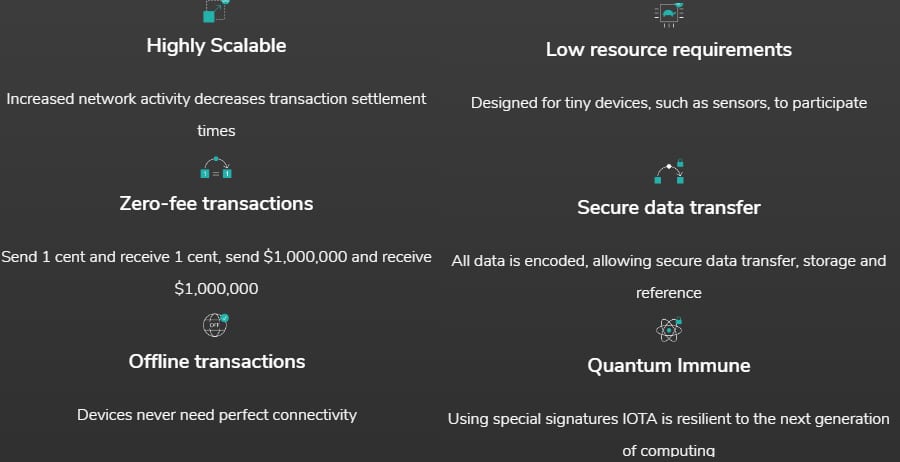This screenshot has width=900, height=462.
Task: Click the Zero-fee transactions heading
Action: tap(216, 203)
